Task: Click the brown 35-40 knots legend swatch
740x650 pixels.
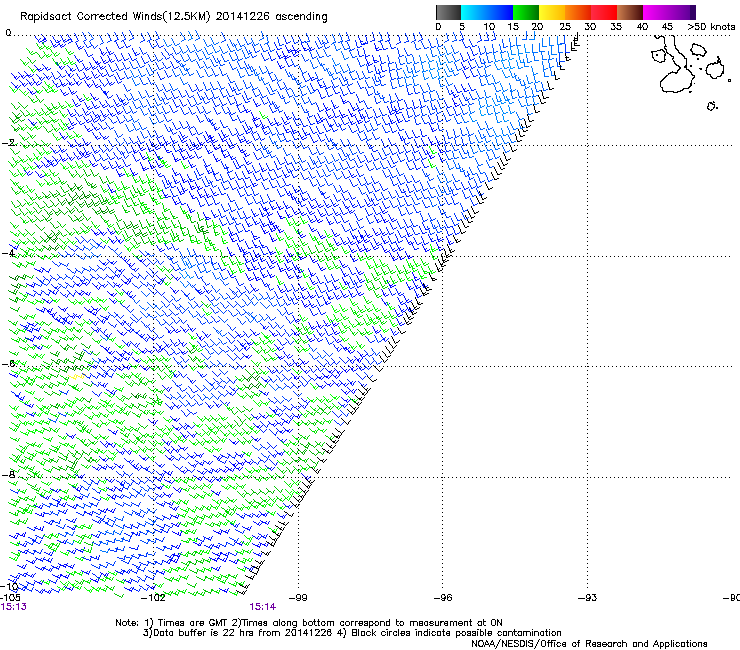Action: coord(630,12)
